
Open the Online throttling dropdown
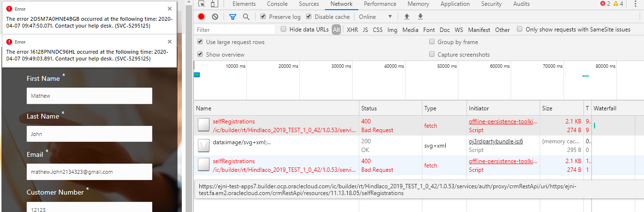pyautogui.click(x=375, y=16)
